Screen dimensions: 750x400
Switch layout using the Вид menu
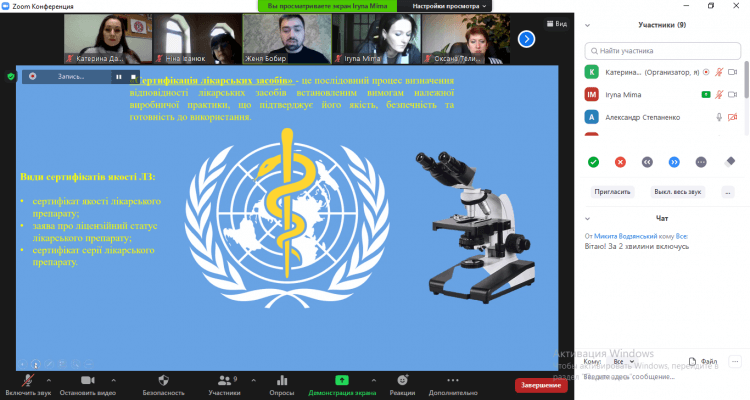click(x=560, y=23)
